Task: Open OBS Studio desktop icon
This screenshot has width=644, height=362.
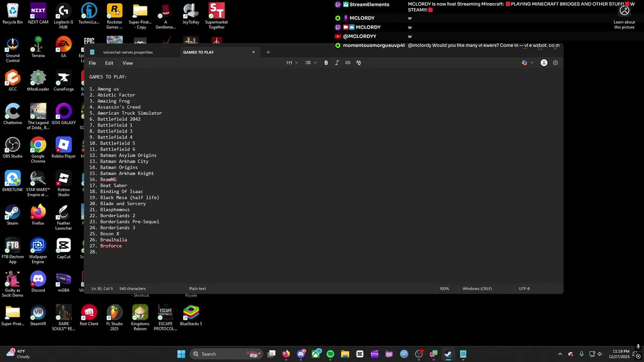Action: click(x=13, y=148)
